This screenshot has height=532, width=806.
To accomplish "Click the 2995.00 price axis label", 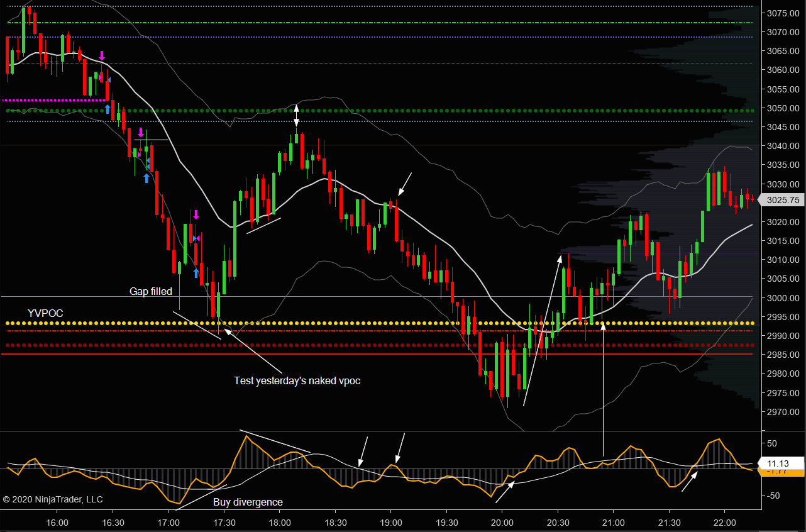I will click(x=783, y=317).
